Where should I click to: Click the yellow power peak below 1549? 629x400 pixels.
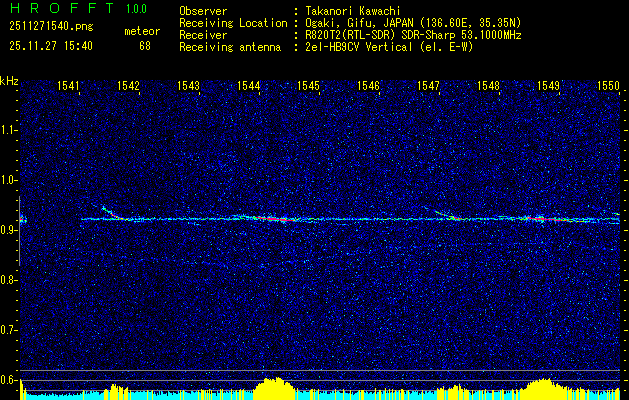pyautogui.click(x=544, y=388)
